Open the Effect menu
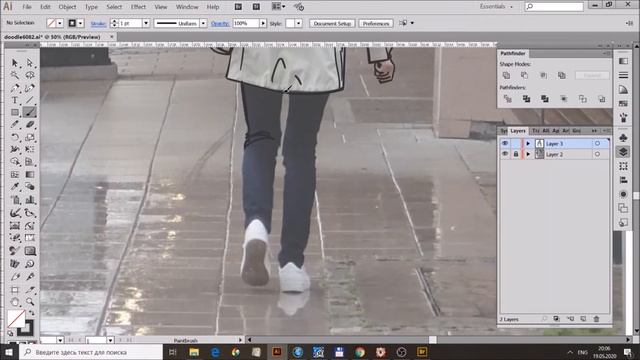640x360 pixels. [138, 7]
